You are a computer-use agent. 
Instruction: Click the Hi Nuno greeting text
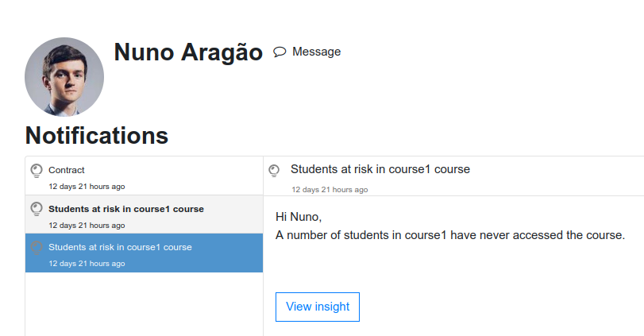click(x=299, y=217)
